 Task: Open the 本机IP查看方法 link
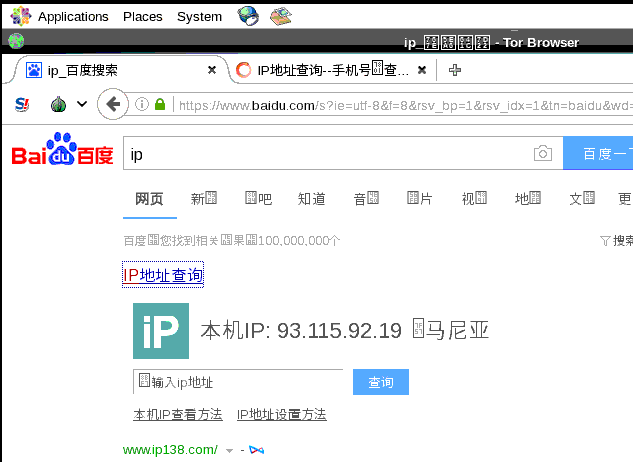pyautogui.click(x=178, y=414)
